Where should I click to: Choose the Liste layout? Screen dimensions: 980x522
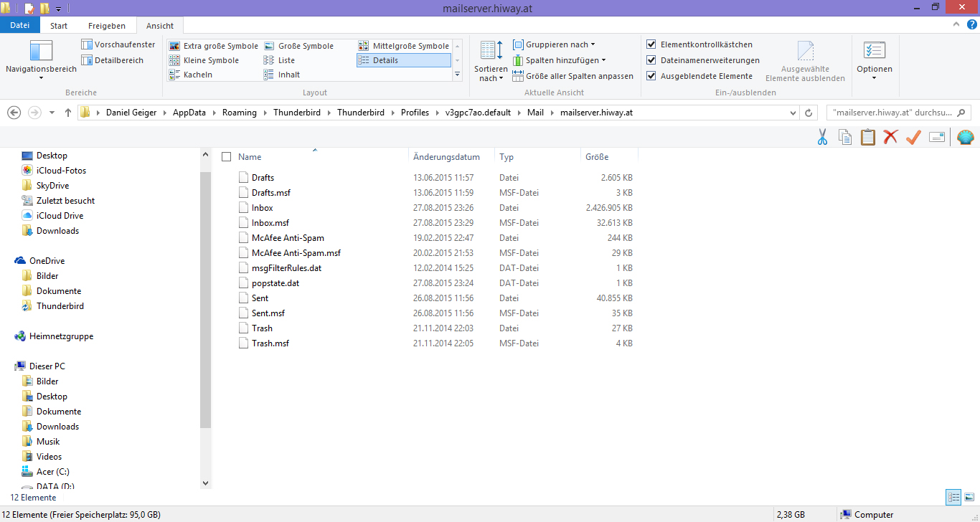[x=279, y=60]
